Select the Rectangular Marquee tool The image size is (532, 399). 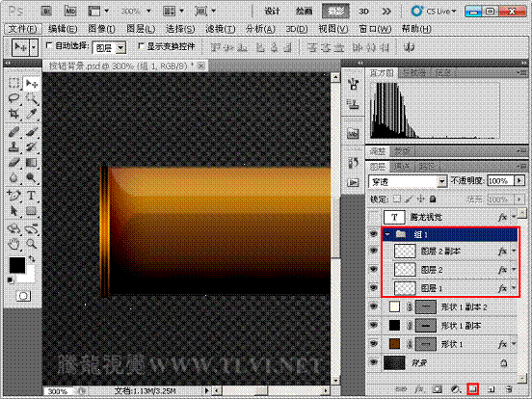13,83
